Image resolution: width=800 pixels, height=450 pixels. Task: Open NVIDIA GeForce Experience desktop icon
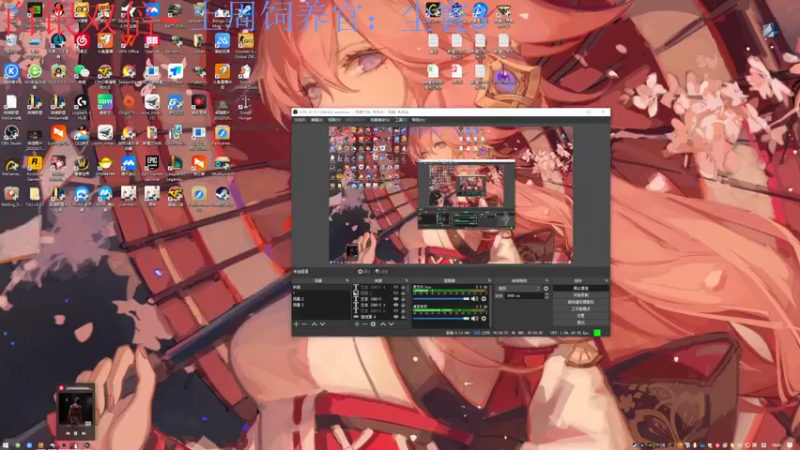coord(35,11)
